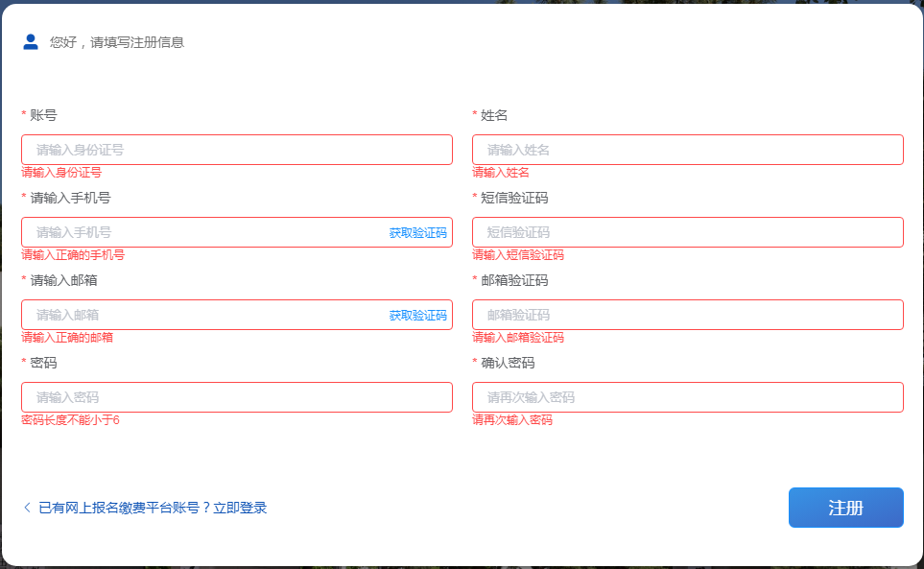The width and height of the screenshot is (924, 569).
Task: Select the phone number input field
Action: coord(201,232)
